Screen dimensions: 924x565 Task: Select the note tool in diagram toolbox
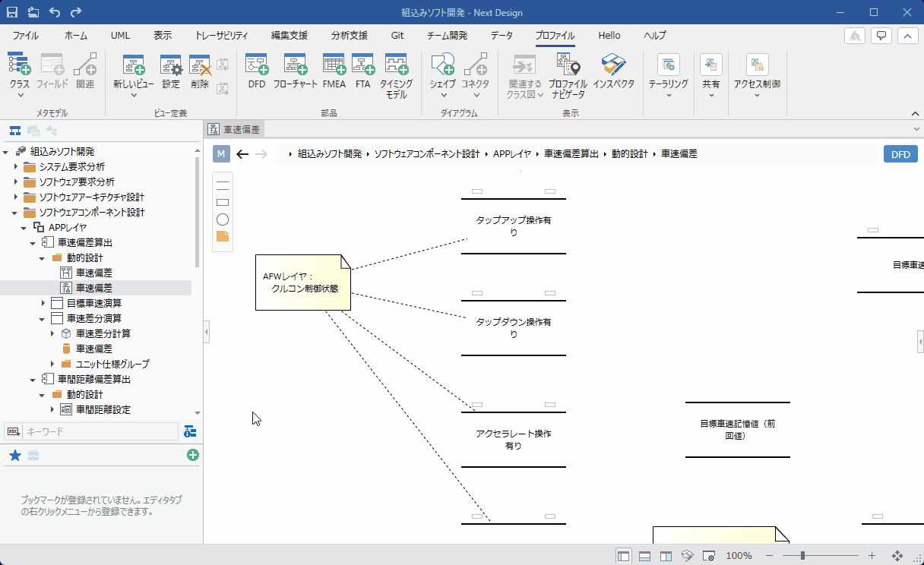coord(223,236)
